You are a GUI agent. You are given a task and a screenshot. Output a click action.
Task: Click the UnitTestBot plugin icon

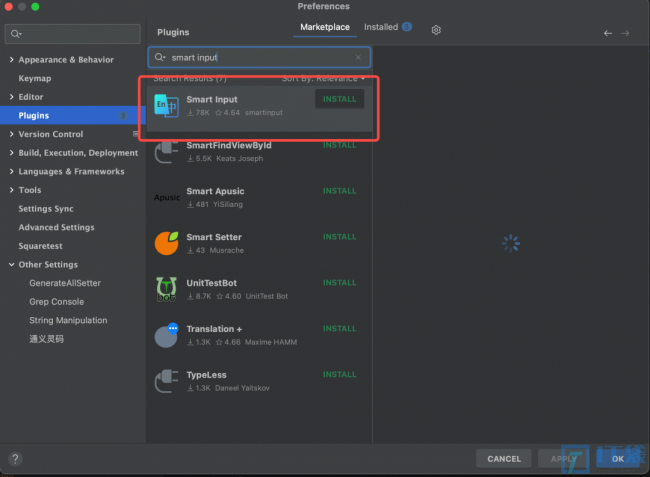click(x=166, y=289)
